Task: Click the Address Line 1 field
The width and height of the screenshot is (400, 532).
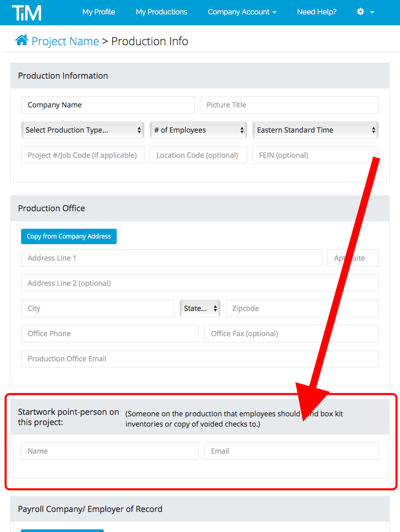Action: point(172,258)
